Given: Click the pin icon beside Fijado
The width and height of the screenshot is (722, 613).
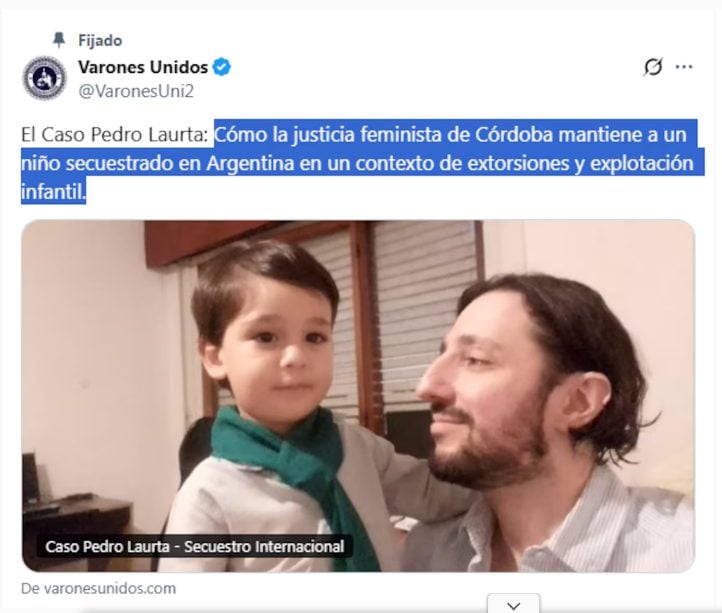Looking at the screenshot, I should click(x=59, y=40).
